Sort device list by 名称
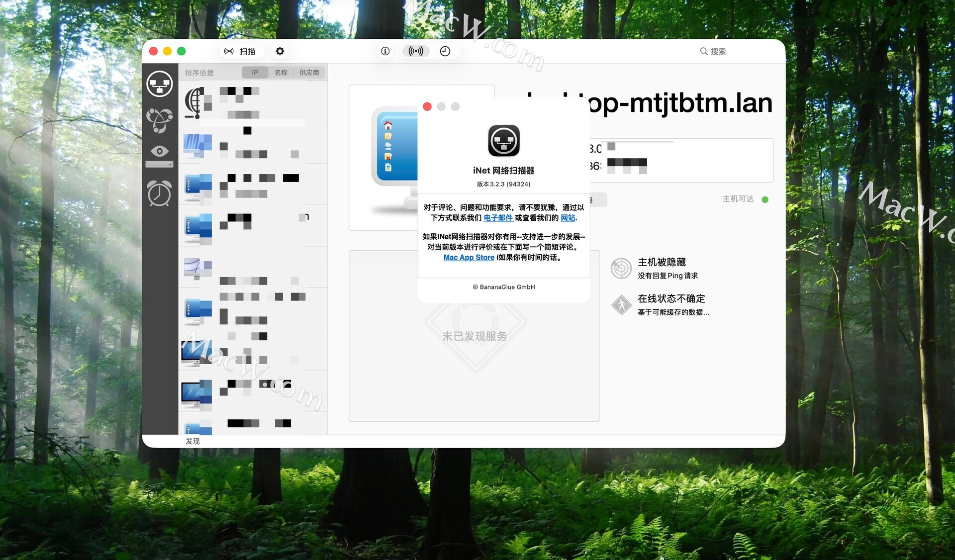Viewport: 955px width, 560px height. pos(281,73)
